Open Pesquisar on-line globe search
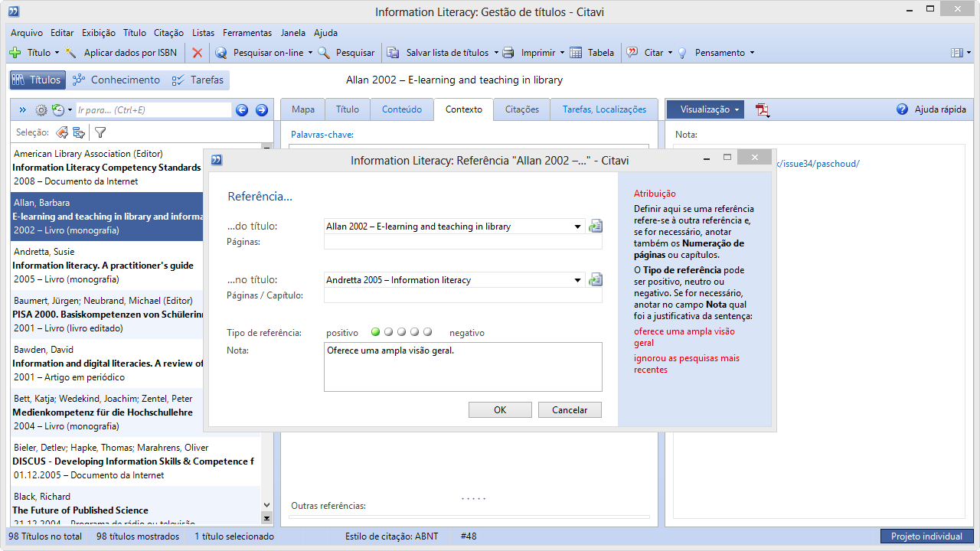980x551 pixels. tap(221, 53)
